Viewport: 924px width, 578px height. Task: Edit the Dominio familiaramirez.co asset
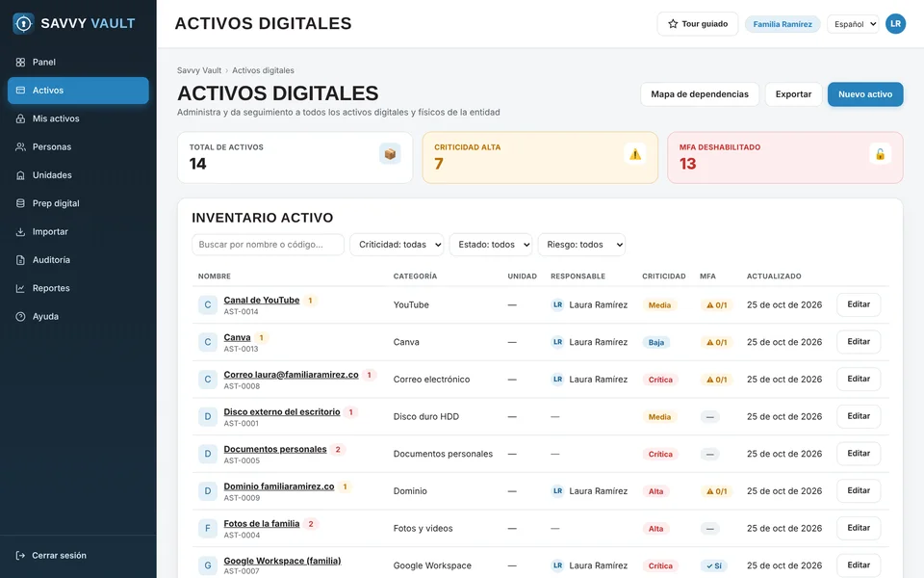pyautogui.click(x=859, y=490)
